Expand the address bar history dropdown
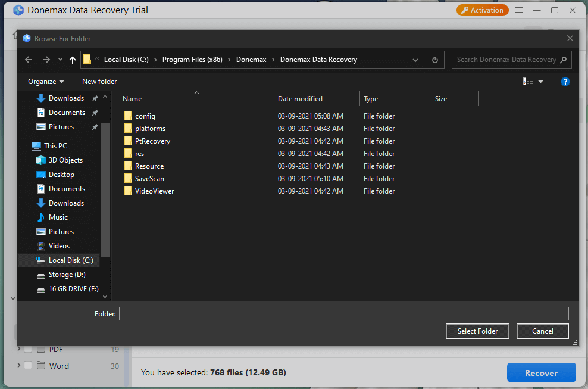This screenshot has height=389, width=588. 415,60
